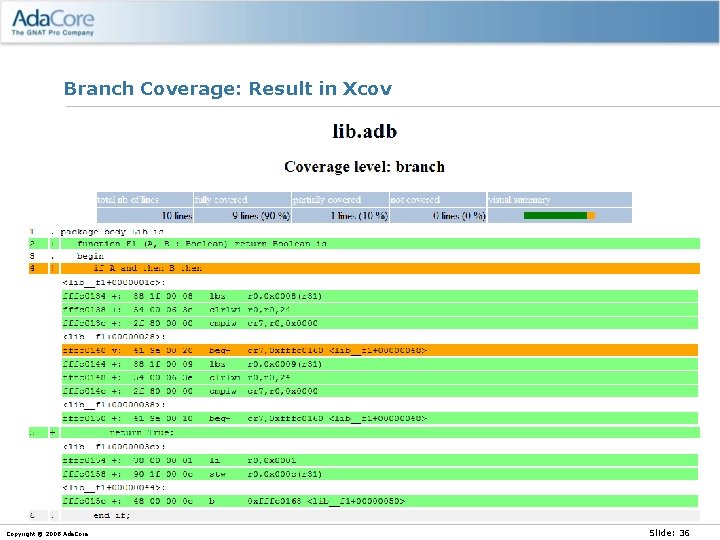
Task: Select the "9 lines (90 %)" cell
Action: tap(242, 215)
